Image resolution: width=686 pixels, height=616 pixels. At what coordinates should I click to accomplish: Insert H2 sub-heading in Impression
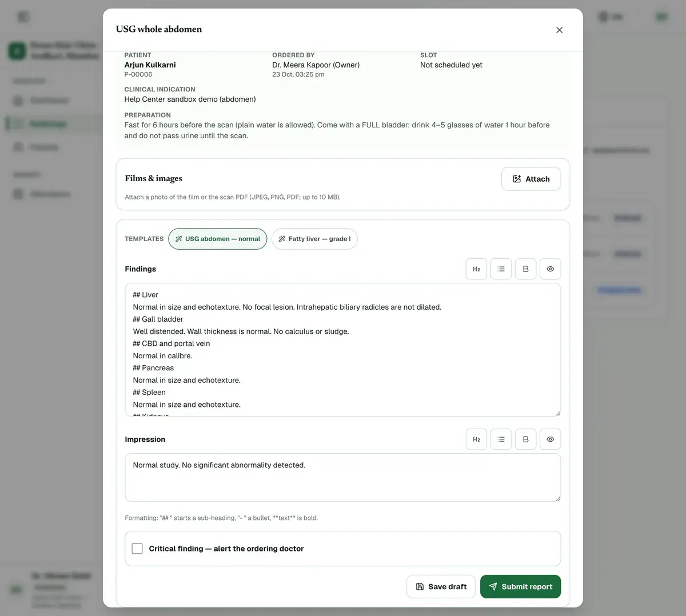(476, 439)
